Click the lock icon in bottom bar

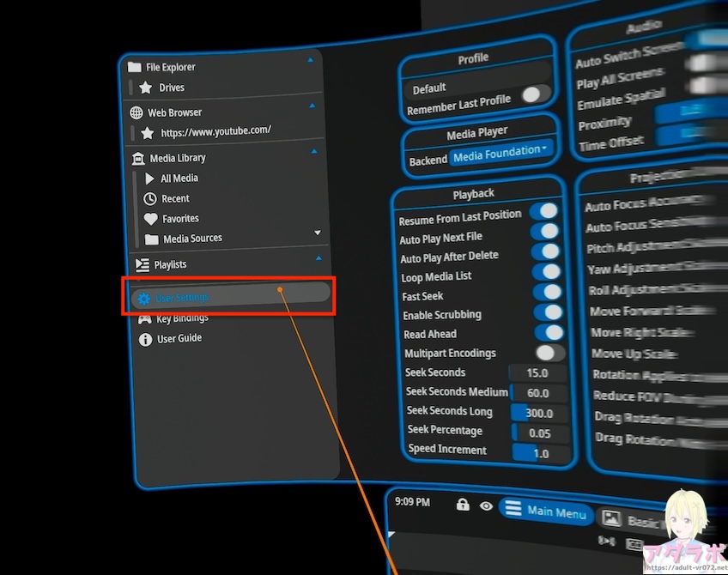coord(463,505)
